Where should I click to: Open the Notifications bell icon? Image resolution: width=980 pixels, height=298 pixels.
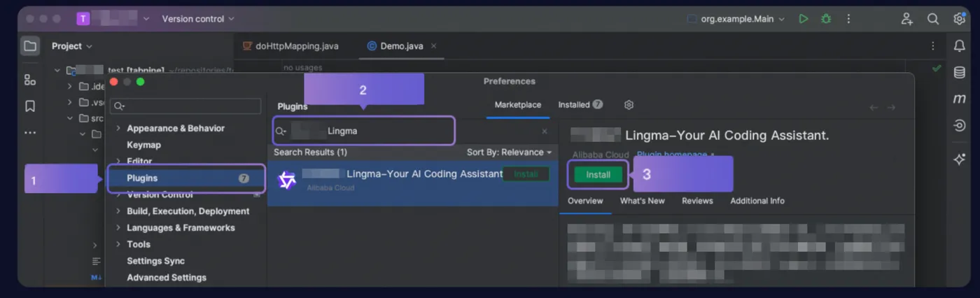[959, 46]
